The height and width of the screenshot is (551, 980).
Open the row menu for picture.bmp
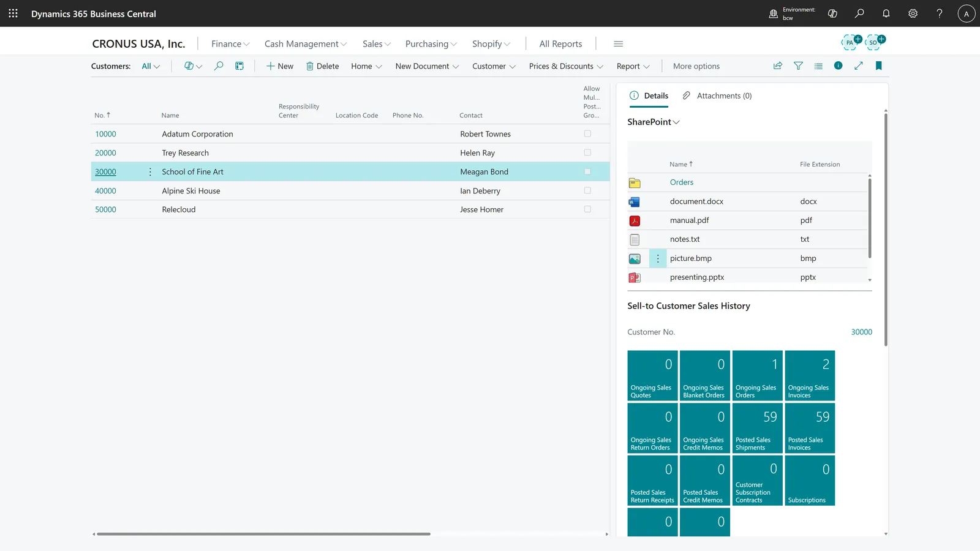coord(658,258)
